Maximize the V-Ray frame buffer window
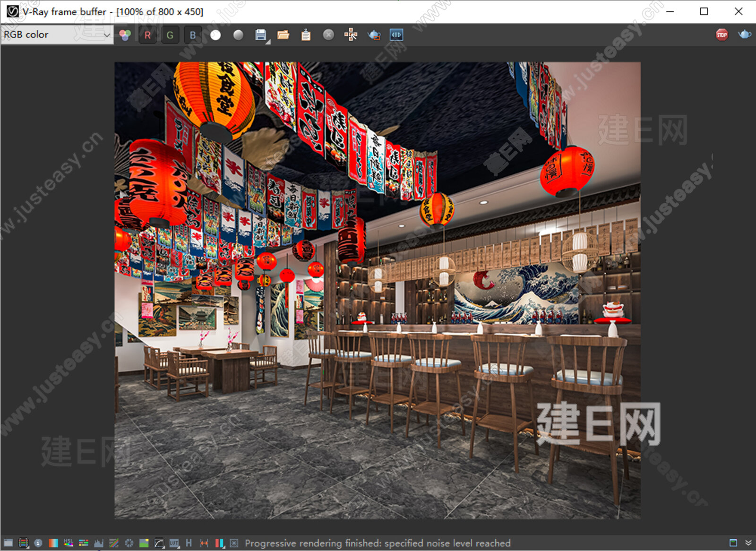 point(704,11)
